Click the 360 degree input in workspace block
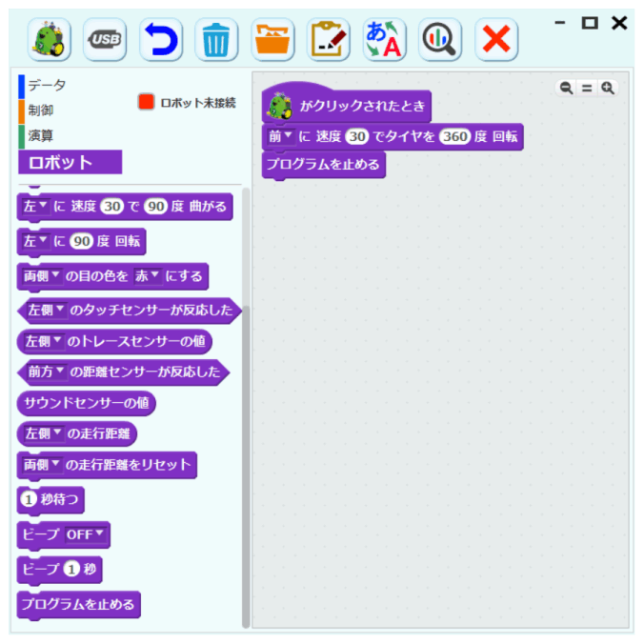The width and height of the screenshot is (644, 644). (454, 136)
